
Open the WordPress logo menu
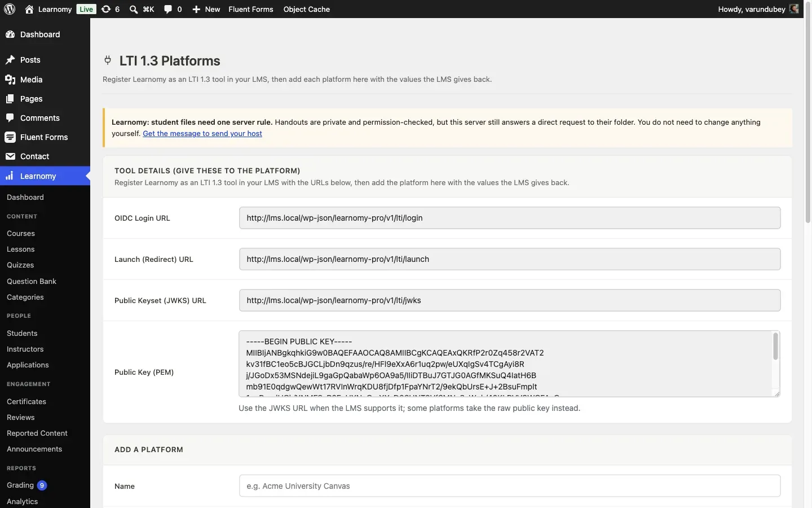click(x=10, y=9)
